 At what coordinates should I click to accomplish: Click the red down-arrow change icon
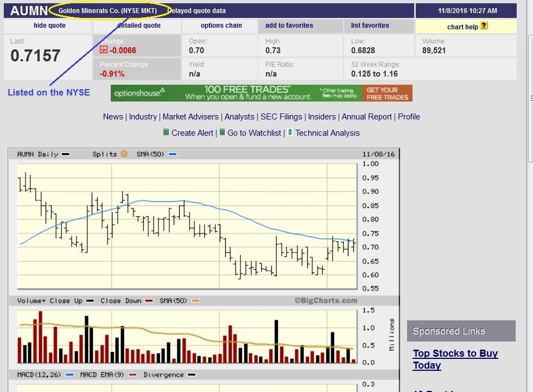104,50
